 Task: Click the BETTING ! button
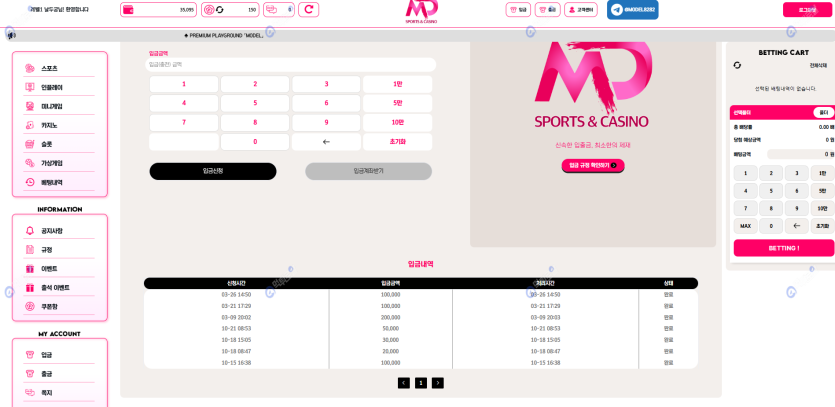coord(784,248)
